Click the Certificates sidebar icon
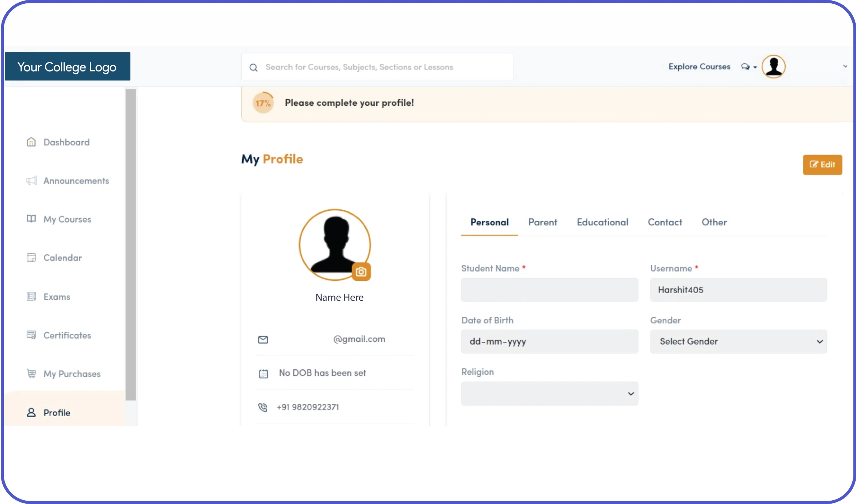856x504 pixels. point(31,335)
